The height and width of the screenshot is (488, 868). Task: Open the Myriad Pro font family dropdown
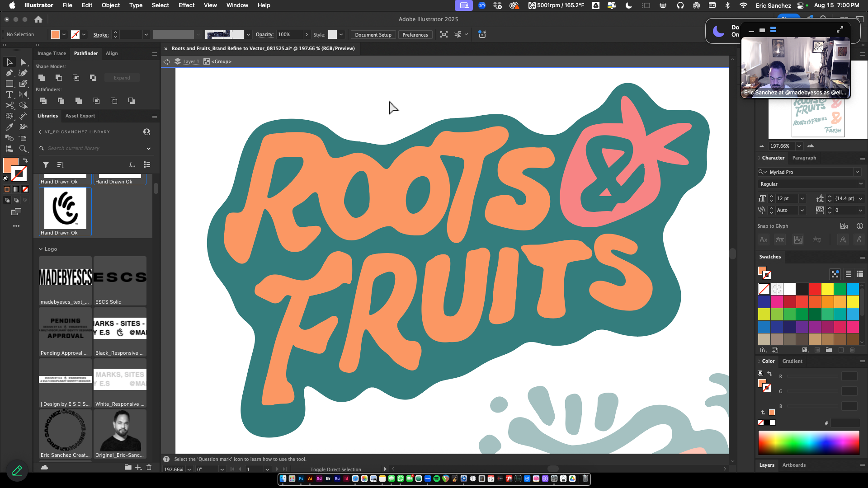click(x=858, y=172)
